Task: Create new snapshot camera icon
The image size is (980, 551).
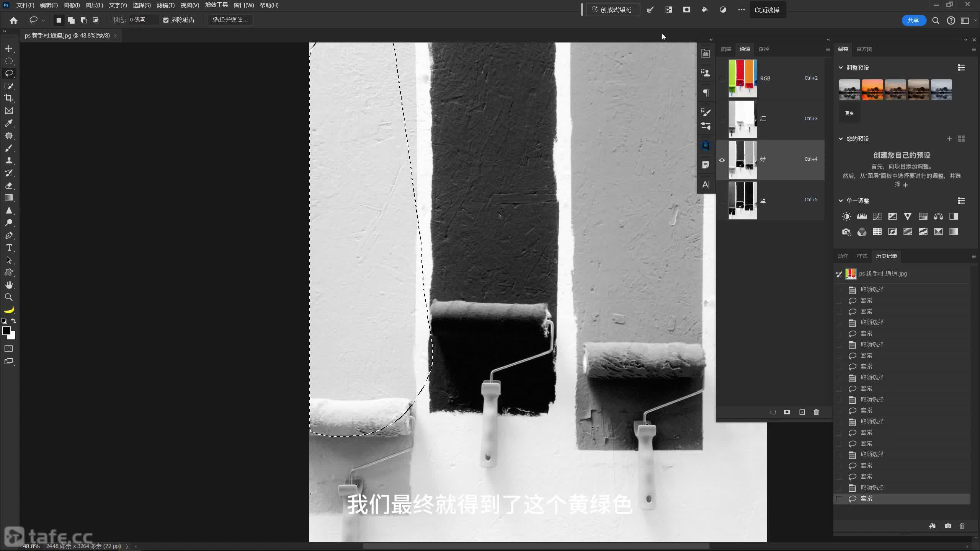Action: pos(948,526)
